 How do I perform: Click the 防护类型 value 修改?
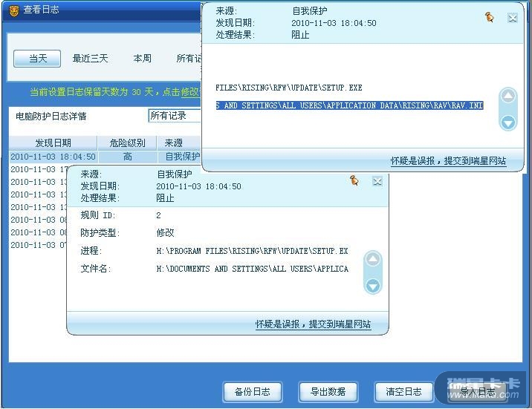tap(165, 233)
